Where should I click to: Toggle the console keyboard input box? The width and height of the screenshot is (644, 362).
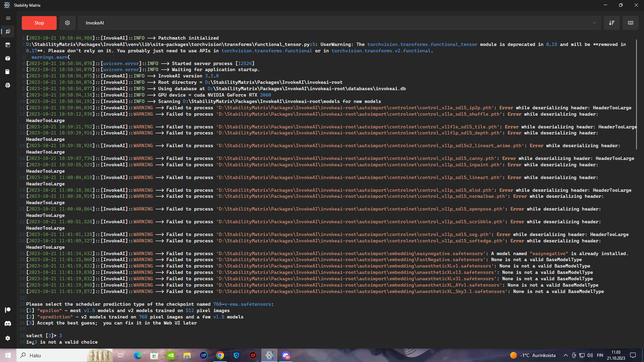point(630,23)
